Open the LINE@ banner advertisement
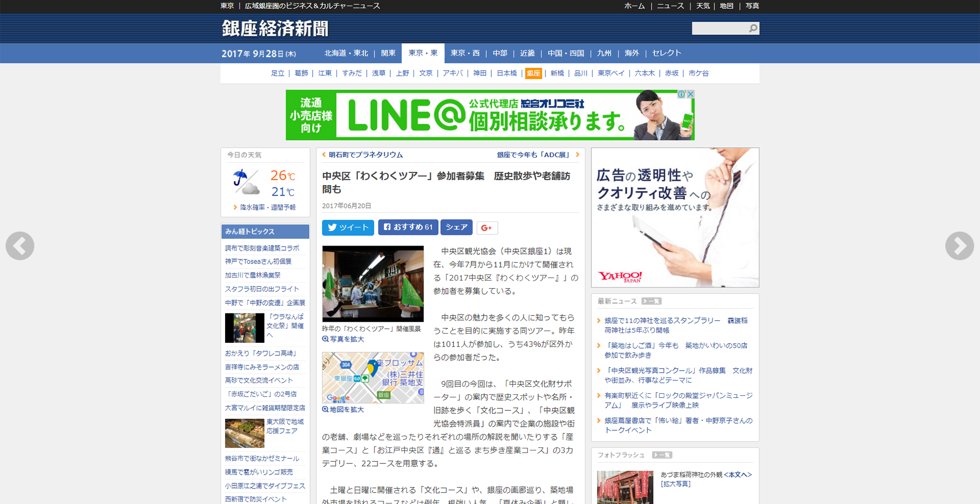Screen dimensions: 980x504 tap(490, 115)
